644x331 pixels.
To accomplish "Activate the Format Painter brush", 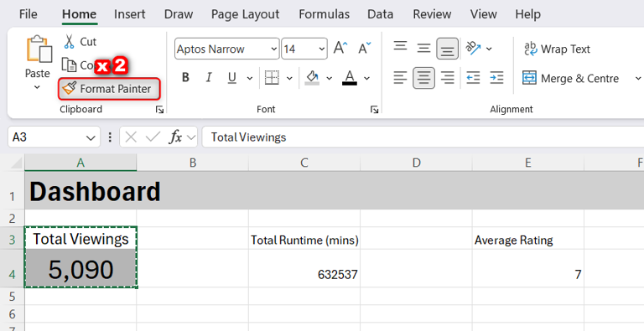I will tap(109, 89).
